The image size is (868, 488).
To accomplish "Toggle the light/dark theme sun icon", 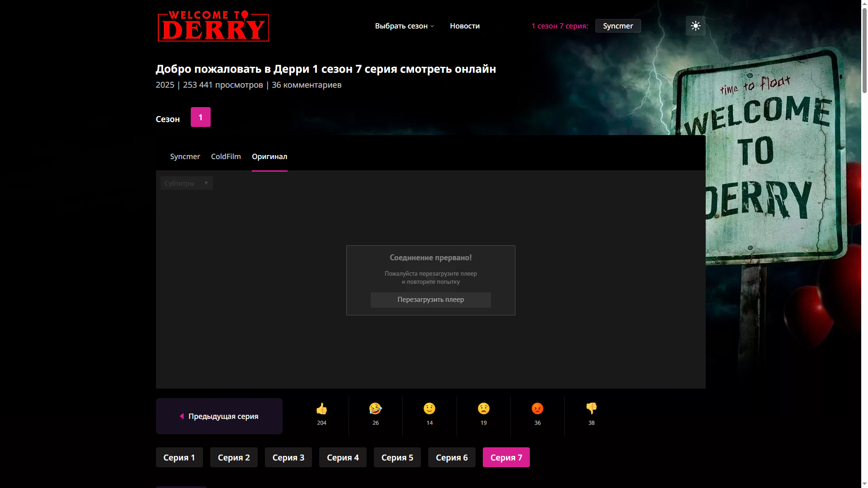I will [x=695, y=26].
